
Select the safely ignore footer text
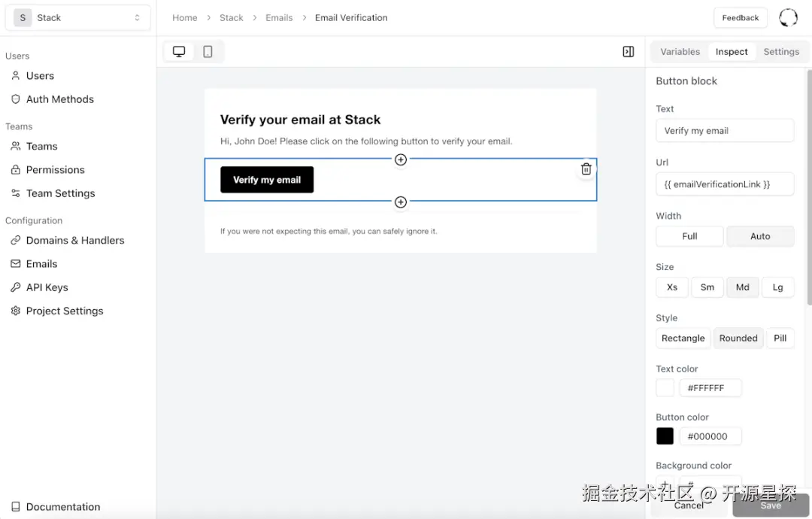click(x=329, y=231)
